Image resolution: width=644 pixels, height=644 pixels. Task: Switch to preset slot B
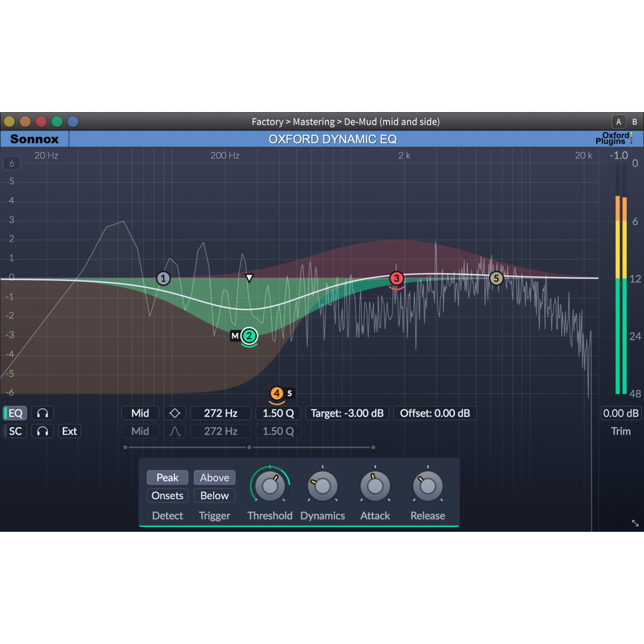pos(633,122)
